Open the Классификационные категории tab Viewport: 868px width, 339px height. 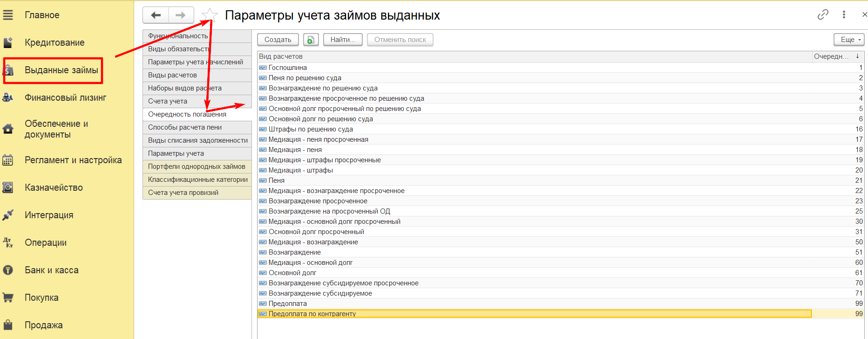coord(197,180)
